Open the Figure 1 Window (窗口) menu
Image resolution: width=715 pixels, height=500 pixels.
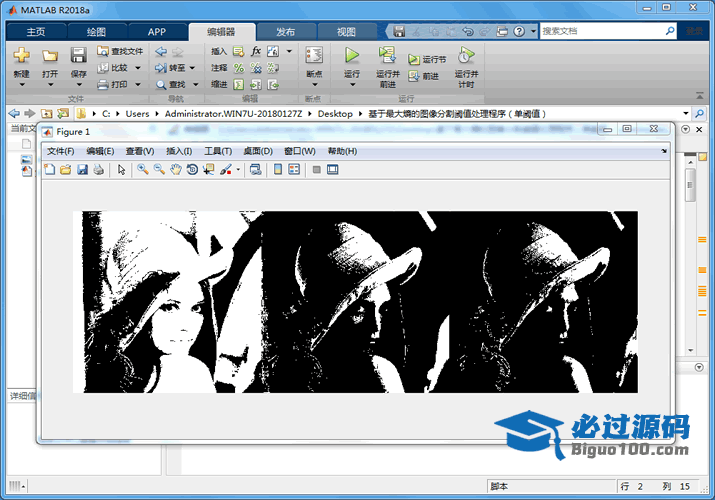coord(300,151)
